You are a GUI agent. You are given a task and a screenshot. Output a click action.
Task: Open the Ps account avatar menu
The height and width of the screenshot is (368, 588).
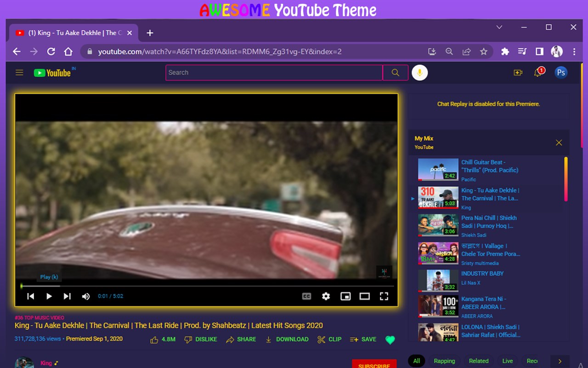[x=561, y=73]
